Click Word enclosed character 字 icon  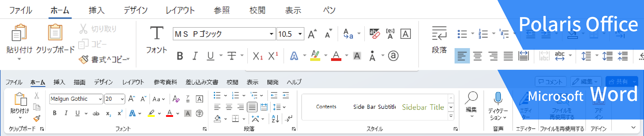[x=199, y=113]
